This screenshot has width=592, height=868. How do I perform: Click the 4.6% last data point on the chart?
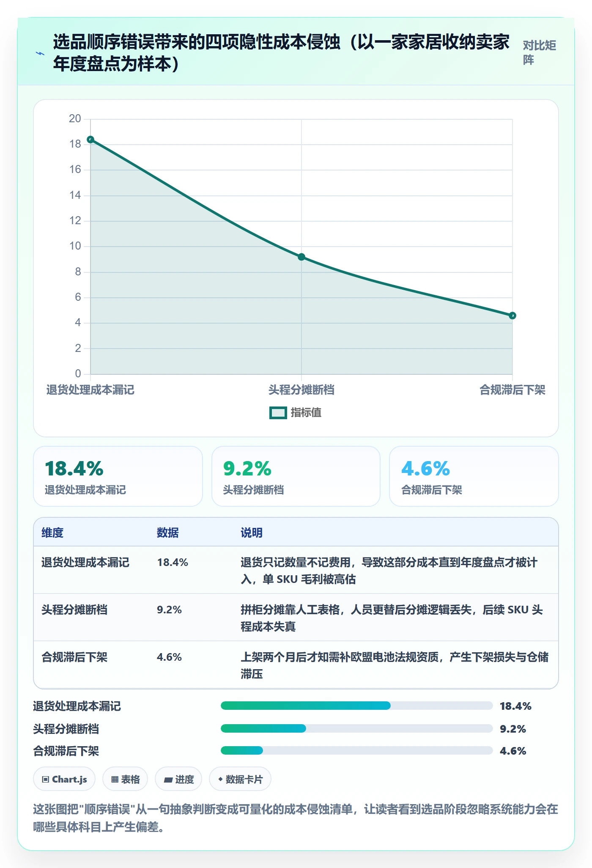tap(513, 316)
